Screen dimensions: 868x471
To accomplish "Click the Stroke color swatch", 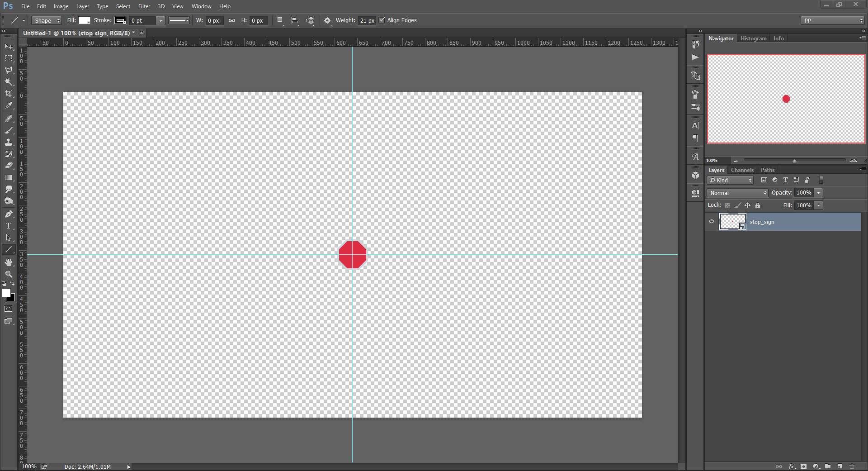I will 120,20.
